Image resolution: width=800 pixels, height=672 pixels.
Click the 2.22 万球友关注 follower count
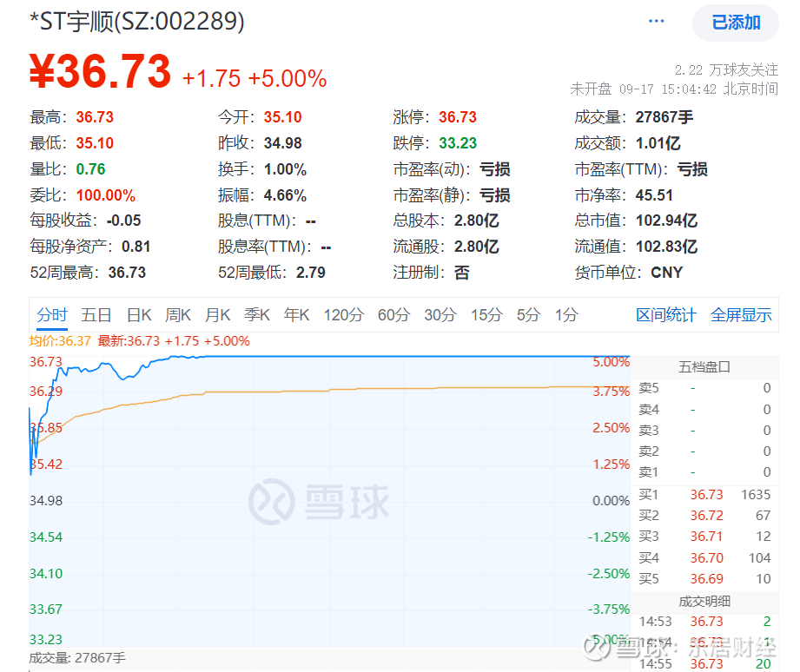(x=726, y=69)
